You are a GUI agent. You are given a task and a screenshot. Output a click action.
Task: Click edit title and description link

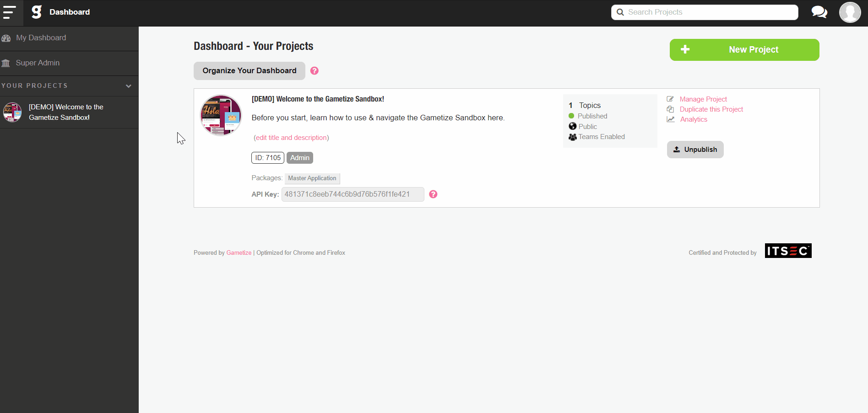(291, 138)
